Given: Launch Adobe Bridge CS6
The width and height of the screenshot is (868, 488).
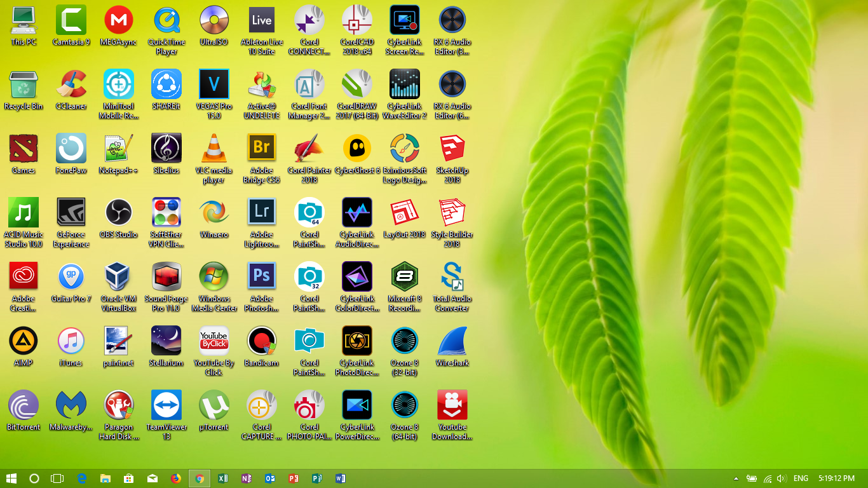Looking at the screenshot, I should 262,148.
